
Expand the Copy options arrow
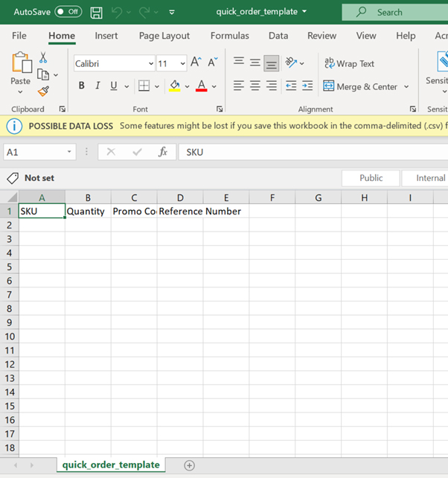(56, 75)
